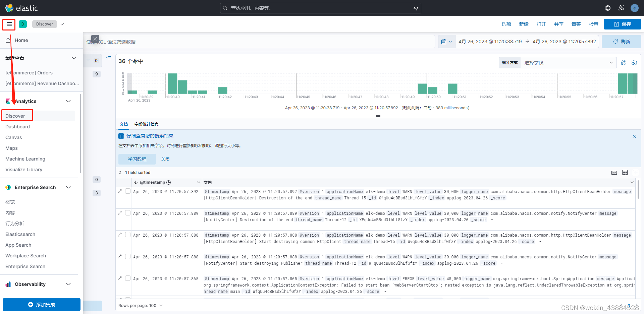The image size is (644, 314).
Task: Click the global search input field
Action: click(x=320, y=8)
